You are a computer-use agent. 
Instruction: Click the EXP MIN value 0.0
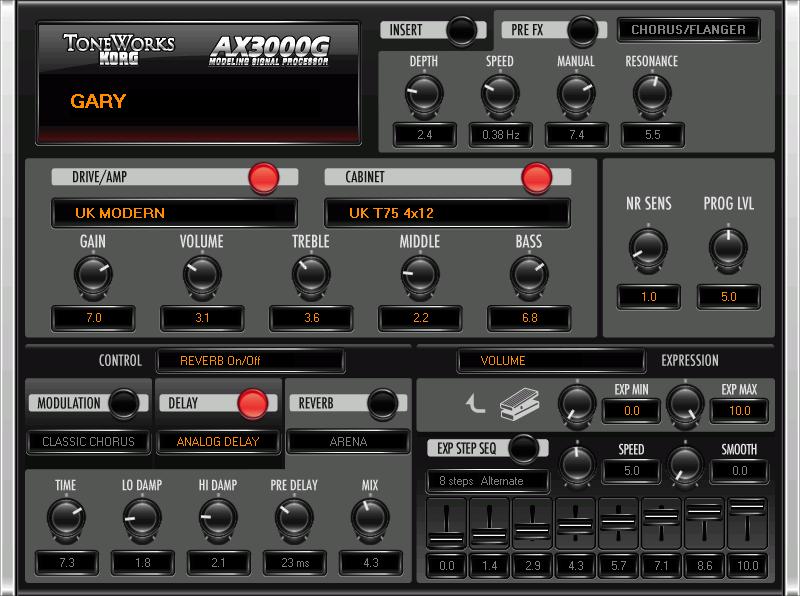pos(632,411)
